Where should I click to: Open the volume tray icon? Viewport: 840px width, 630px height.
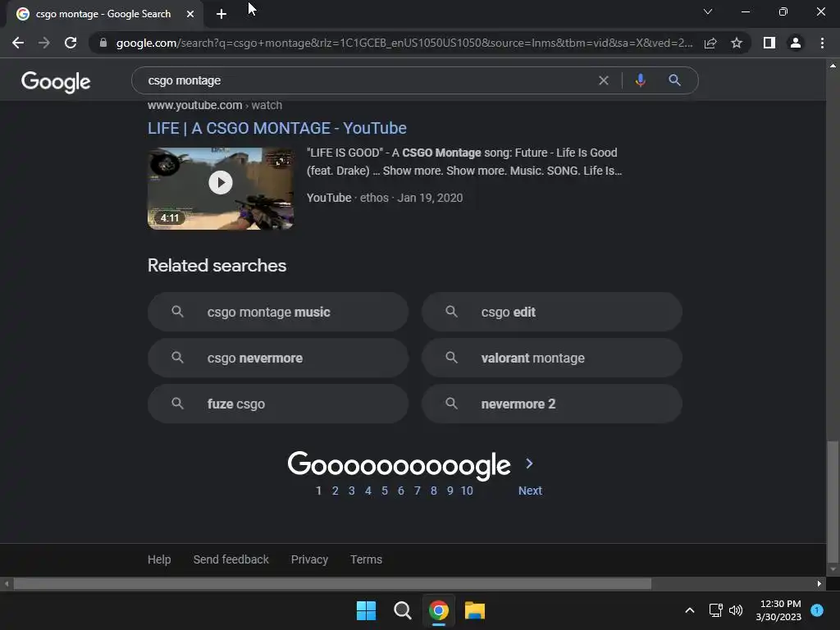(736, 610)
